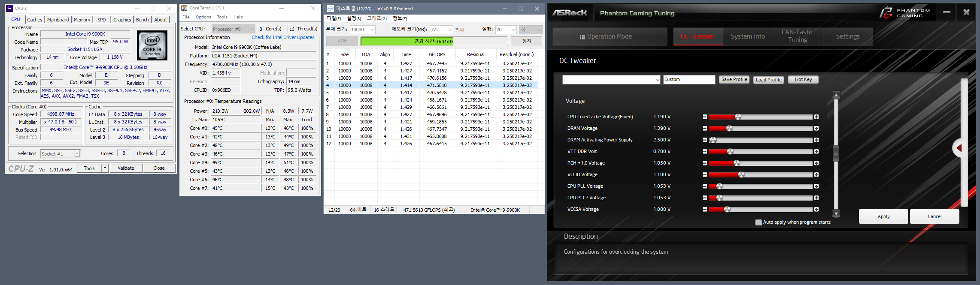
Task: Switch to the Mainboard tab in CPU-Z
Action: coord(58,20)
